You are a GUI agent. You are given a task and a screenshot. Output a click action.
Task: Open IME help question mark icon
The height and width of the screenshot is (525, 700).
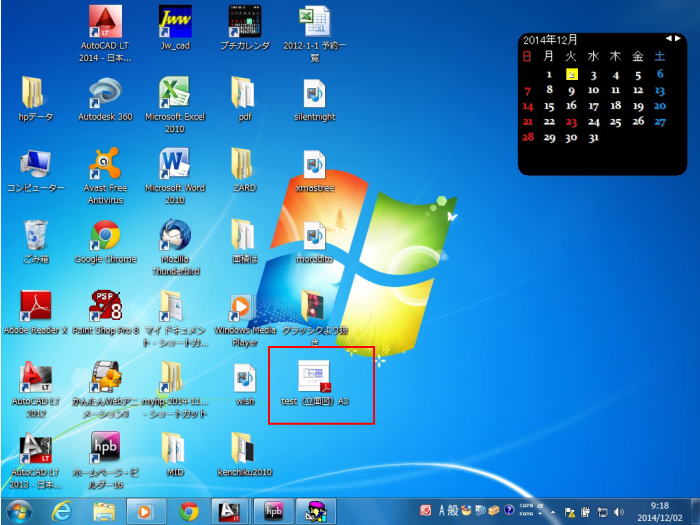coord(509,510)
